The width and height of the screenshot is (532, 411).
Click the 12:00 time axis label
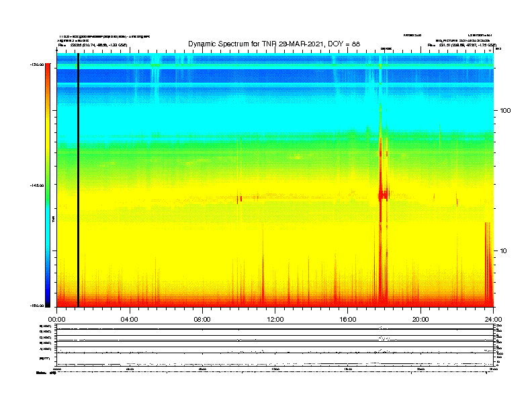(x=275, y=320)
